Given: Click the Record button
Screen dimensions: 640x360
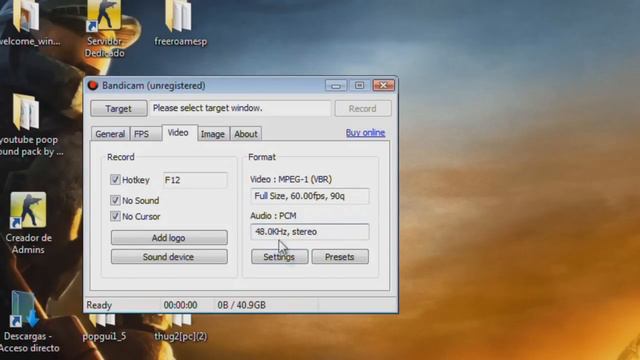Looking at the screenshot, I should click(x=362, y=109).
